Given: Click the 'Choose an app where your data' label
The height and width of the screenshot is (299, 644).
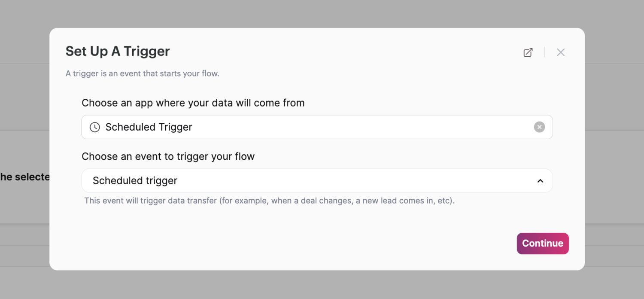Looking at the screenshot, I should tap(193, 103).
